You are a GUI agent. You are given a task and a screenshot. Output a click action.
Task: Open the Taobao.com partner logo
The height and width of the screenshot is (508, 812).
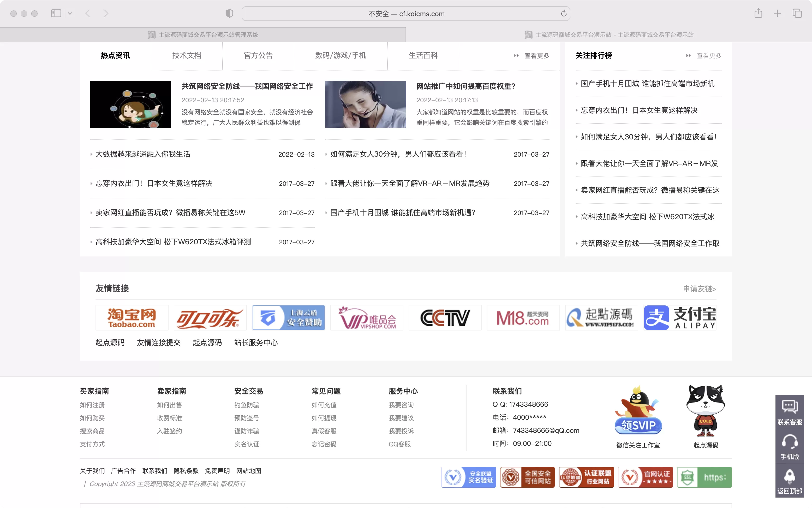click(132, 318)
